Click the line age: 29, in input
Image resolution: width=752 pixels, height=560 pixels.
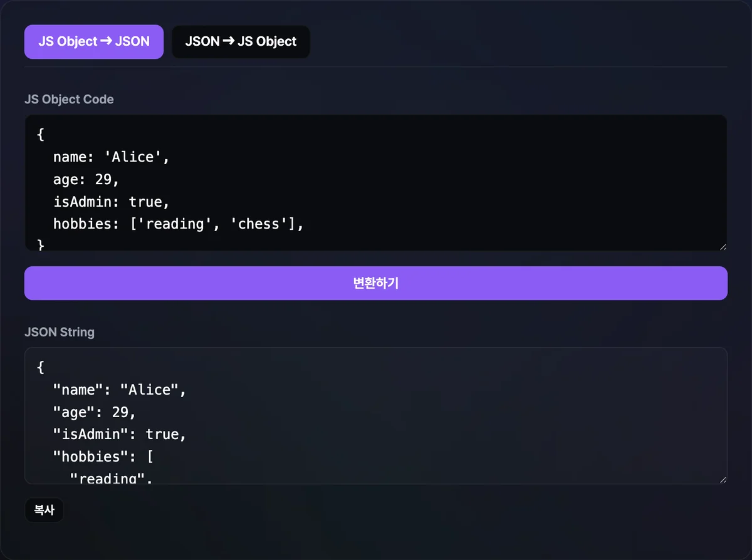coord(86,179)
